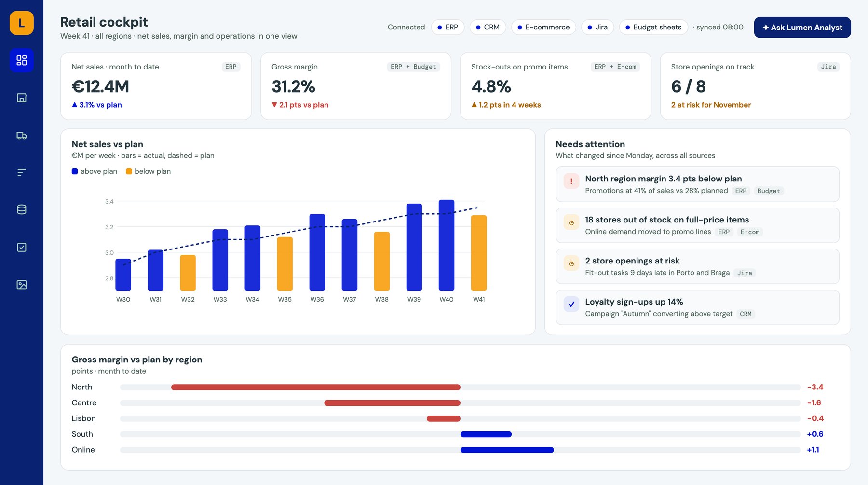Click the +1.1 value for Online

pyautogui.click(x=813, y=450)
